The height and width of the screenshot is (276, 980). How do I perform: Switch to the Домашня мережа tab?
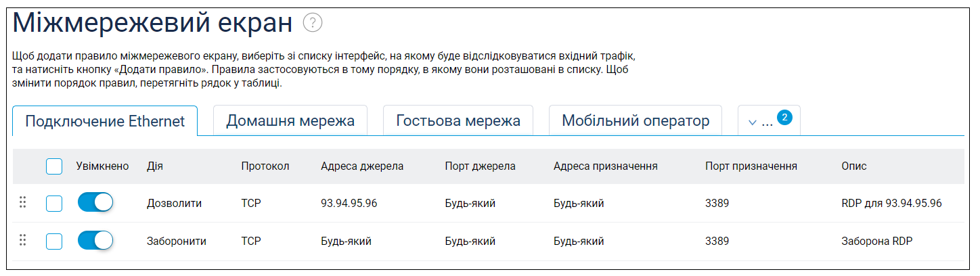click(x=290, y=120)
